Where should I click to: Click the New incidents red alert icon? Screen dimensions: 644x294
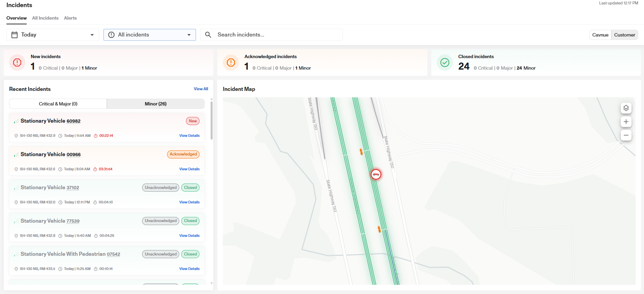point(17,63)
